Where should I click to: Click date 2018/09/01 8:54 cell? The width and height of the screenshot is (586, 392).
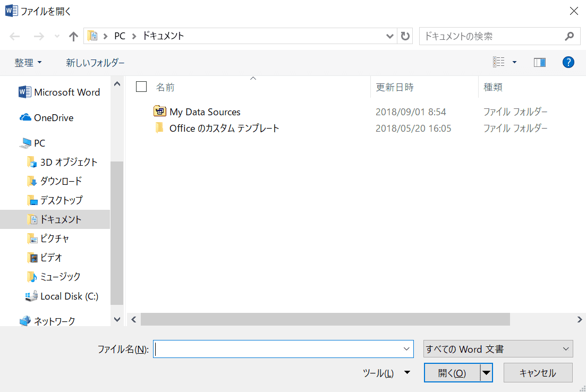[411, 112]
